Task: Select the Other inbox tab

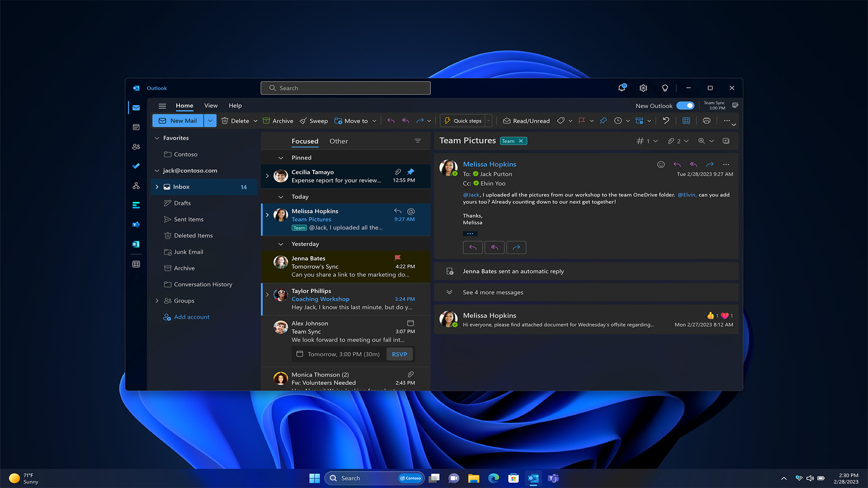Action: [339, 141]
